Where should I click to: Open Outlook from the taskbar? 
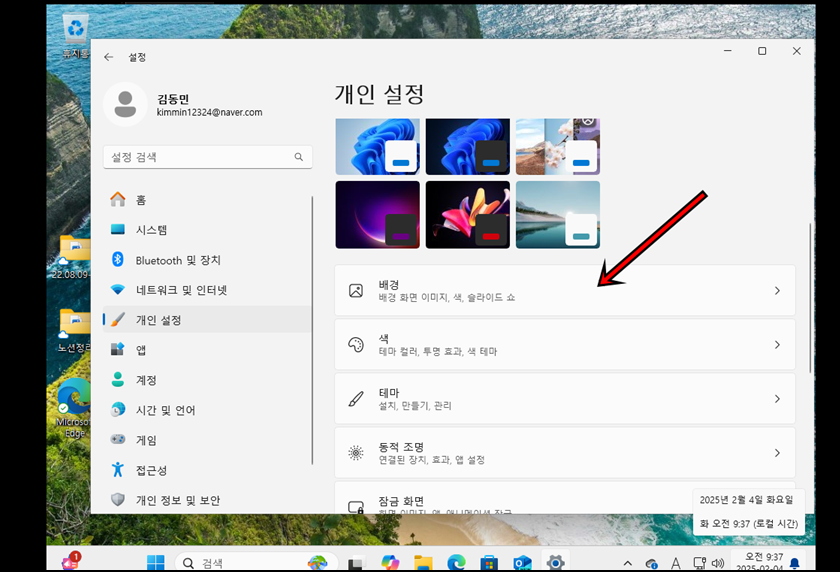tap(522, 563)
